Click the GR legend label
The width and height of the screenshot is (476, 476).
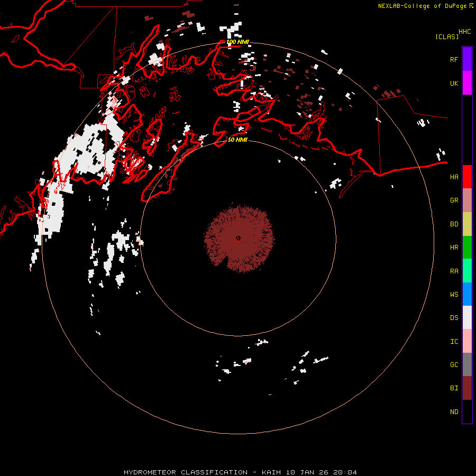[454, 200]
